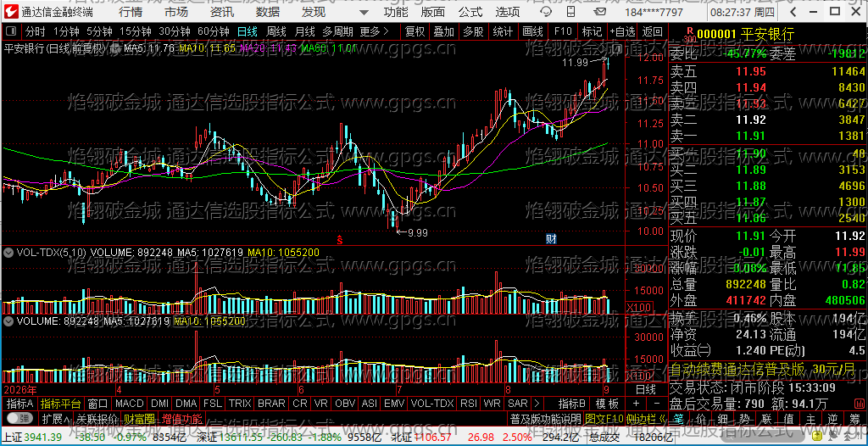Select the 60分钟 period
The width and height of the screenshot is (868, 446).
pos(213,31)
